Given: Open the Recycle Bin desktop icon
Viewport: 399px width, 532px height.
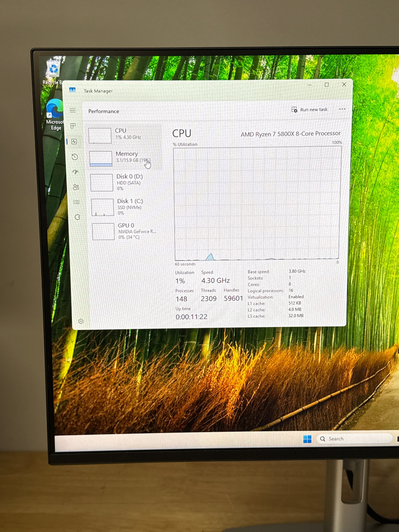Looking at the screenshot, I should [53, 71].
